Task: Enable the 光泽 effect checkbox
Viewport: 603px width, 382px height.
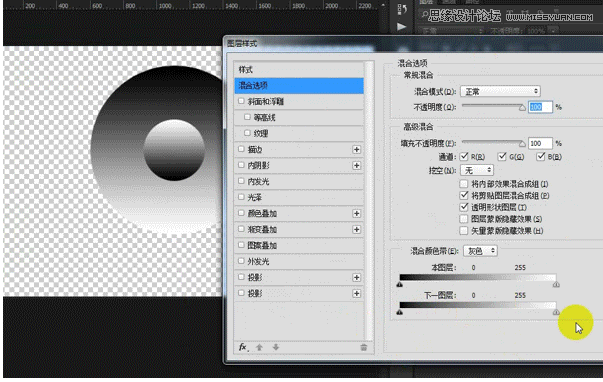Action: pos(241,197)
